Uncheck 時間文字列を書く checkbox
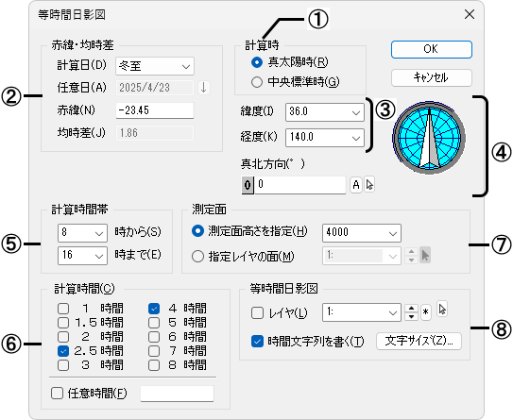The width and height of the screenshot is (513, 420). click(x=257, y=342)
